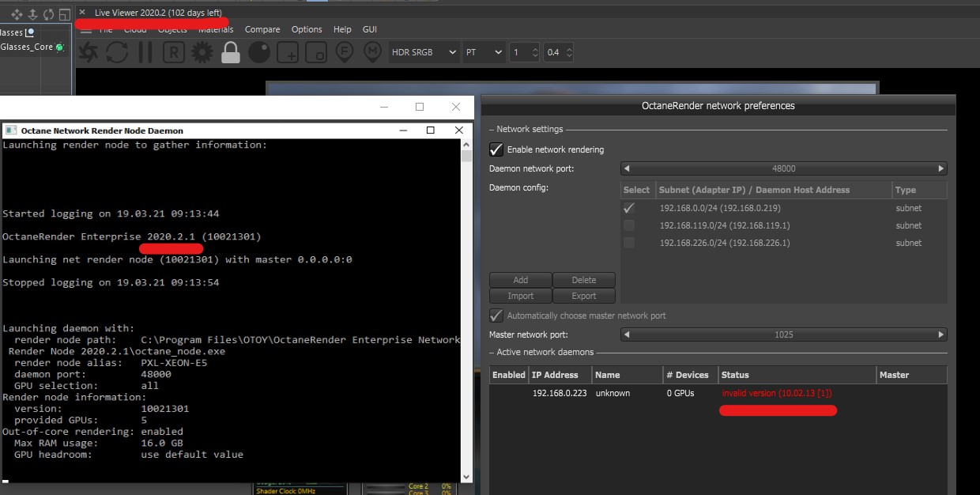980x495 pixels.
Task: Select the film region box icon
Action: coord(315,53)
